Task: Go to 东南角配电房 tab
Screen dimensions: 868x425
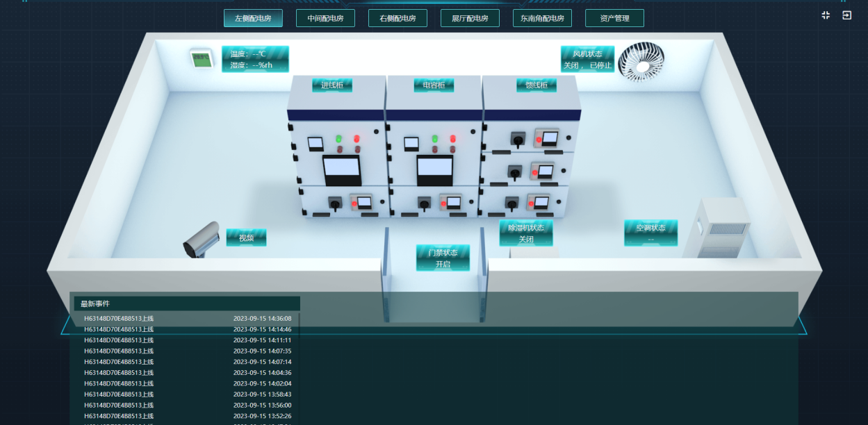Action: 542,18
